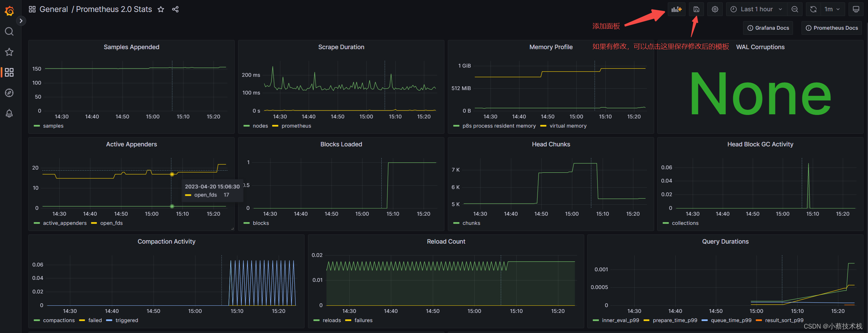Open Reload Count panel title menu
Image resolution: width=868 pixels, height=333 pixels.
(446, 242)
